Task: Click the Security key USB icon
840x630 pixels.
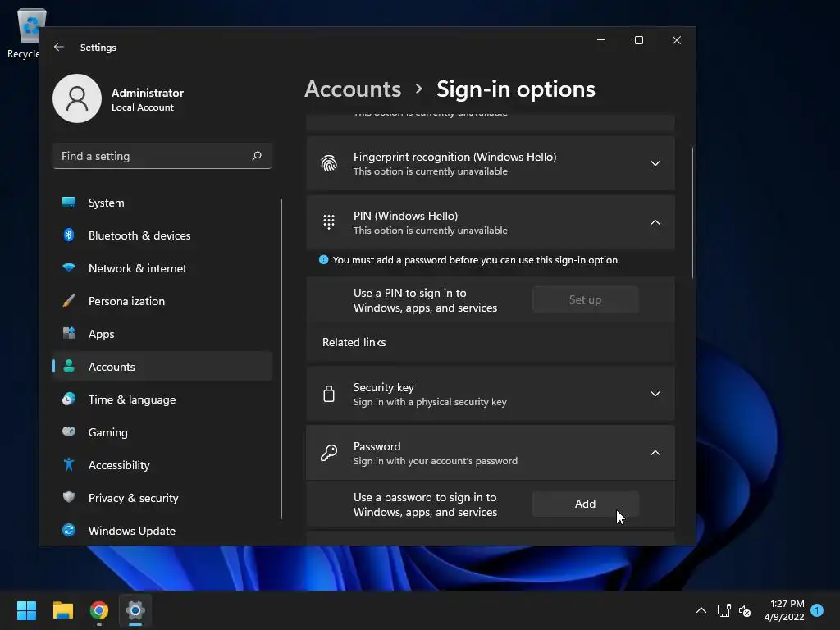Action: pyautogui.click(x=329, y=394)
